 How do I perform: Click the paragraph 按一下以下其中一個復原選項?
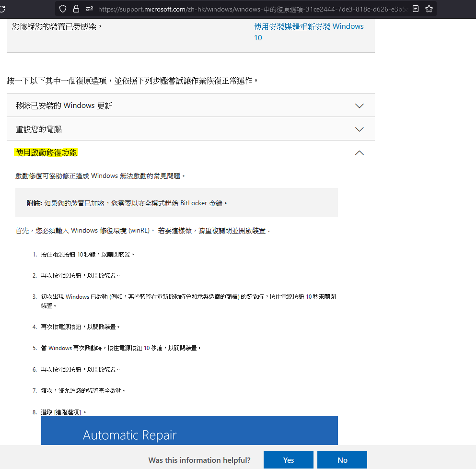(132, 81)
